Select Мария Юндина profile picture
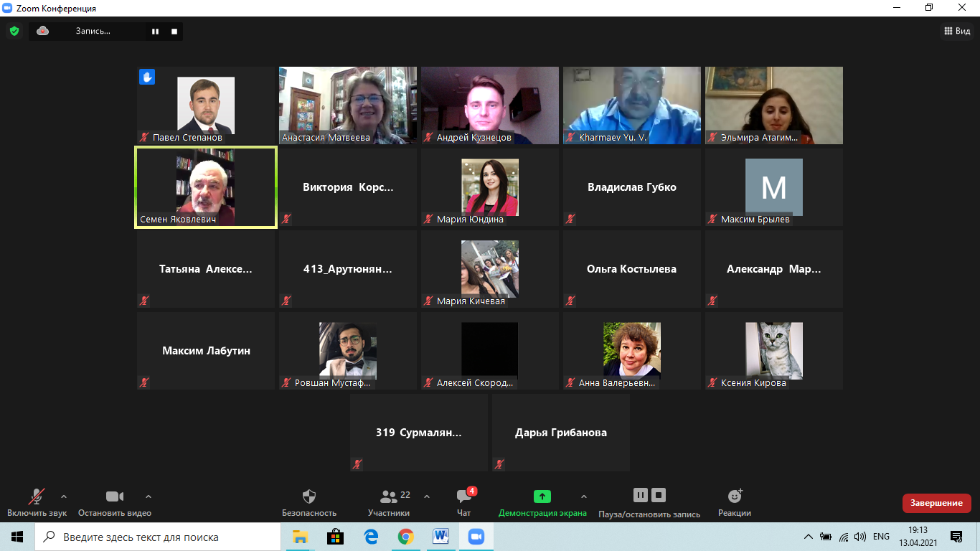Image resolution: width=980 pixels, height=551 pixels. click(490, 187)
